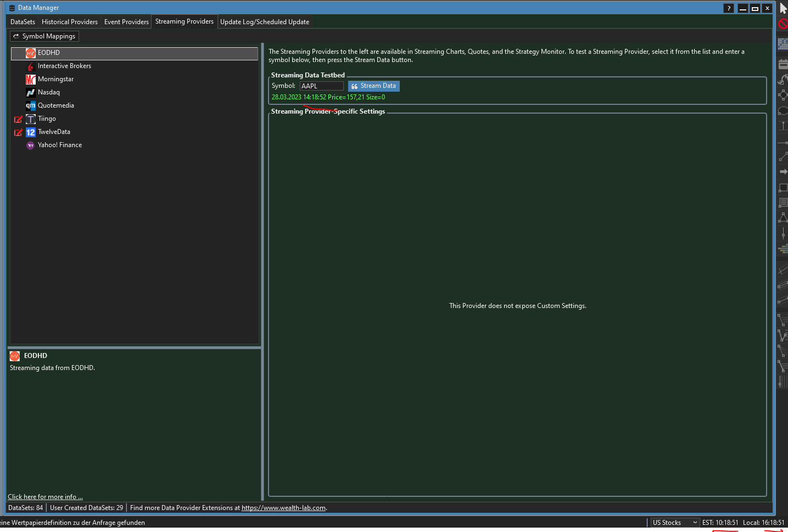Viewport: 788px width, 532px height.
Task: Click the EODHD provider icon in list
Action: coord(31,53)
